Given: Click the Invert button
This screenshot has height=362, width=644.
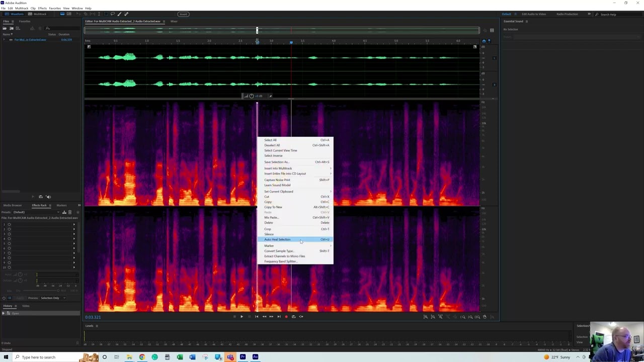Looking at the screenshot, I should 183,14.
